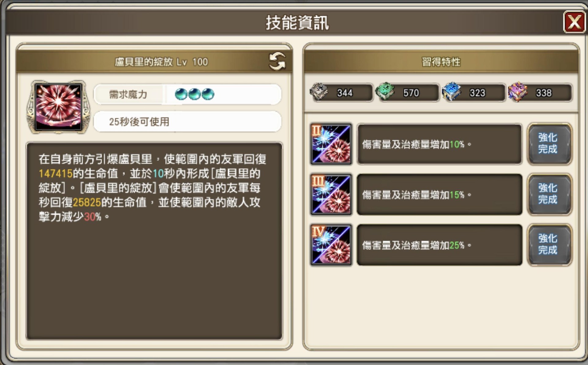Click the 25秒後可使用 cooldown field
This screenshot has width=588, height=365.
tap(187, 121)
